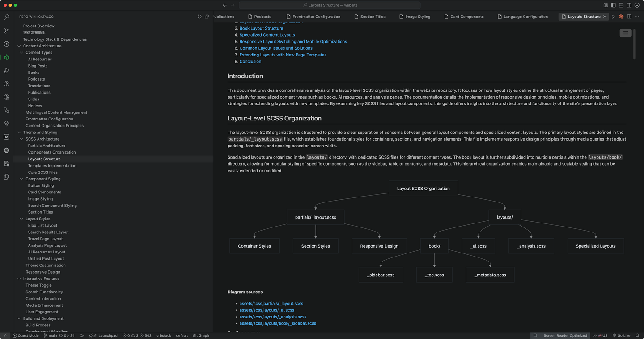Toggle the bottom panel visibility
This screenshot has width=644, height=339.
pyautogui.click(x=621, y=5)
